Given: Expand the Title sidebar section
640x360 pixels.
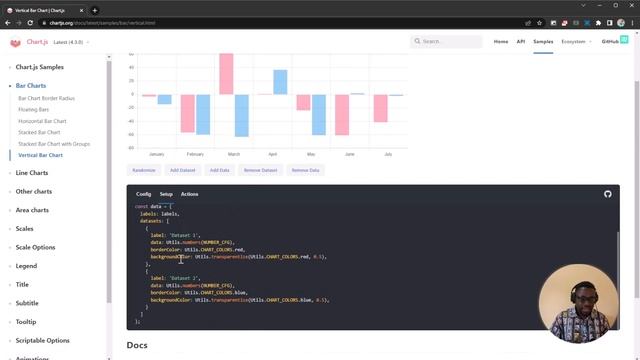Looking at the screenshot, I should pyautogui.click(x=22, y=284).
